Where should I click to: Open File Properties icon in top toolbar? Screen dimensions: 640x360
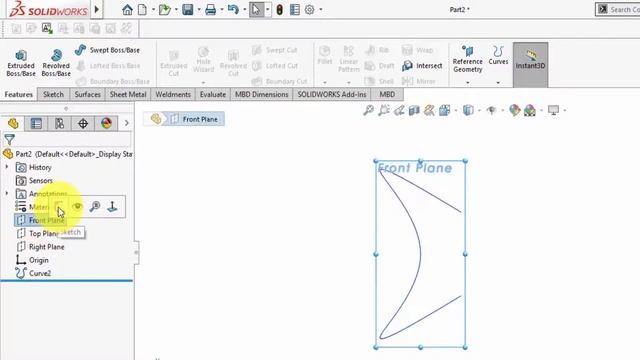coord(295,9)
